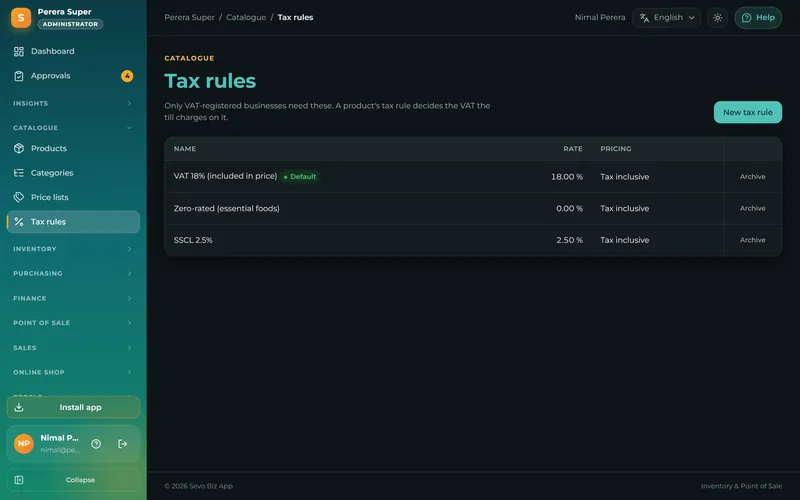Click the Tax rules page heading
The image size is (800, 500).
pyautogui.click(x=210, y=81)
